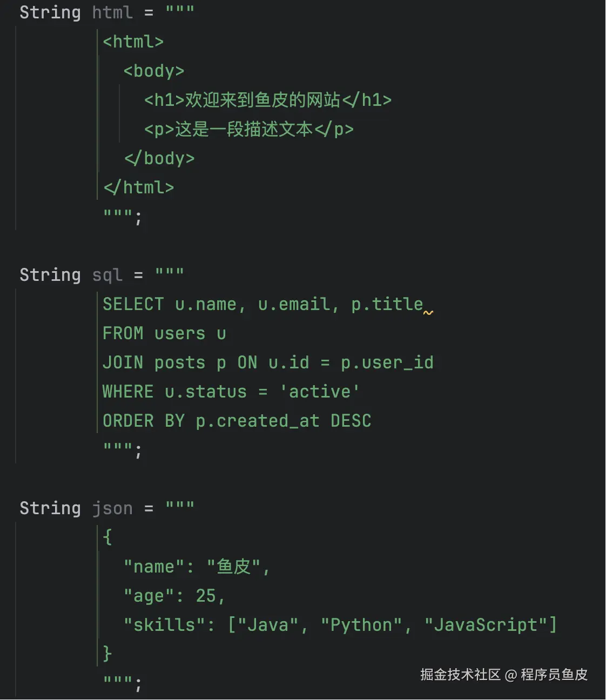Click the 掘金技术社区 watermark text

[x=460, y=675]
